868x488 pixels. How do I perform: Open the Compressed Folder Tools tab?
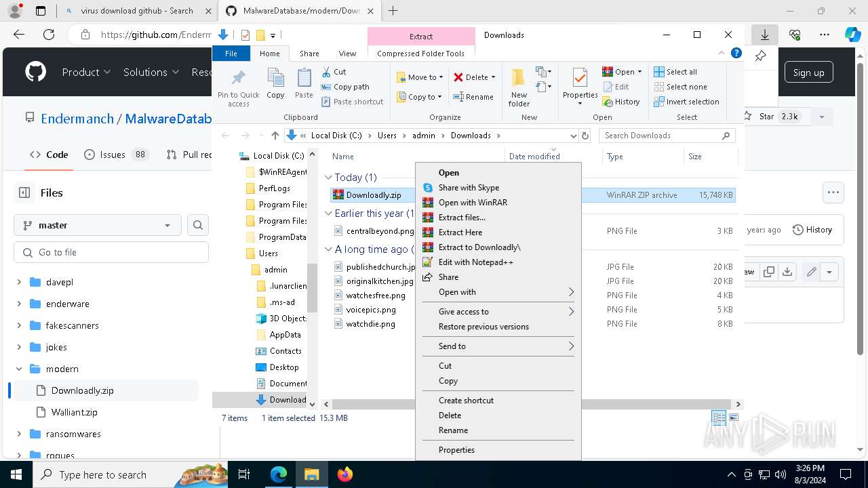pyautogui.click(x=420, y=54)
